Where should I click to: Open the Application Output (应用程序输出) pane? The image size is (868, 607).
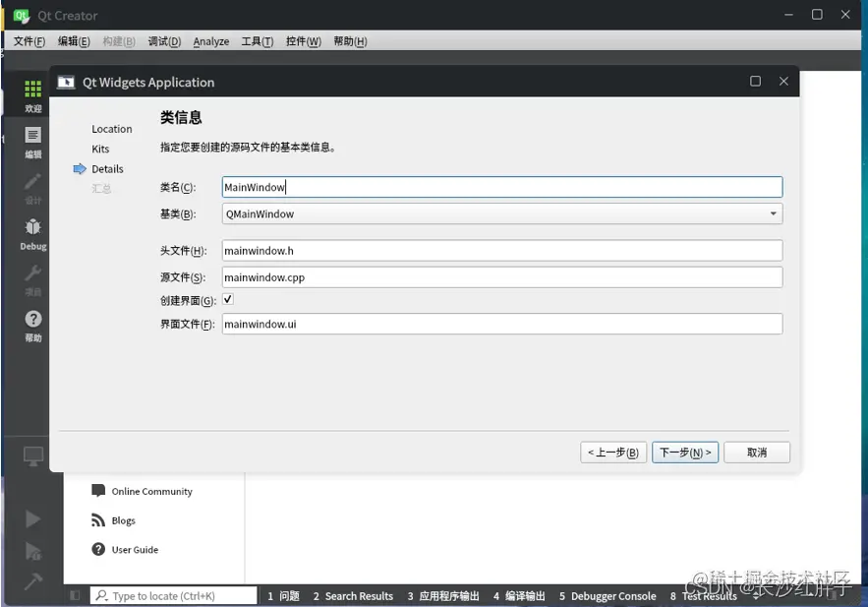(x=443, y=596)
